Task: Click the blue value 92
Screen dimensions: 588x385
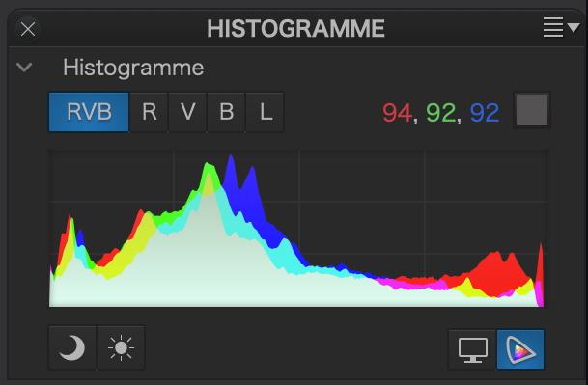Action: (485, 113)
